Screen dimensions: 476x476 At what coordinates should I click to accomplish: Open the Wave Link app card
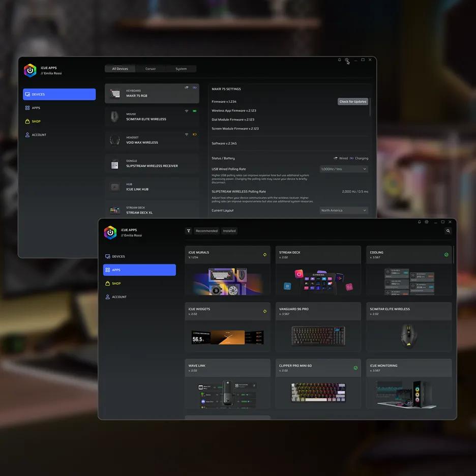pyautogui.click(x=227, y=383)
